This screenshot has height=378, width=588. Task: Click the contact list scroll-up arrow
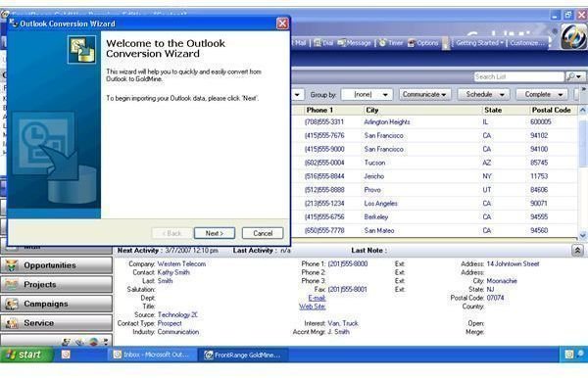pos(583,110)
